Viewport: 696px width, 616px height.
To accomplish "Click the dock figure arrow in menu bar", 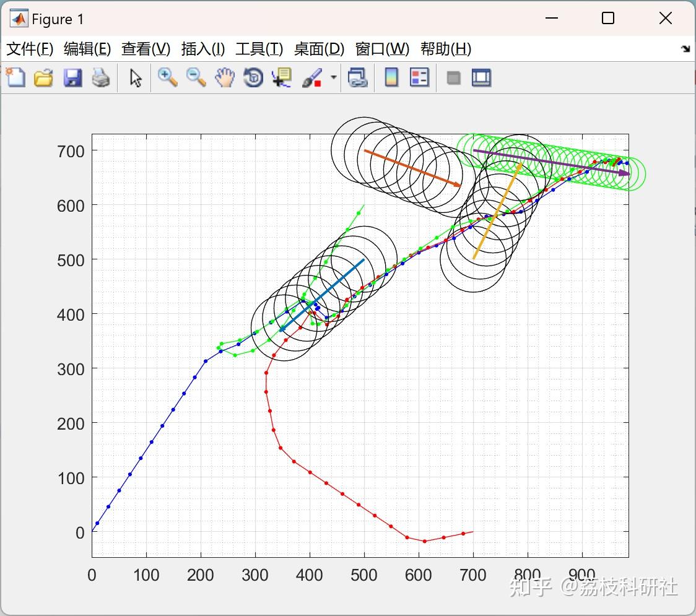I will (685, 49).
